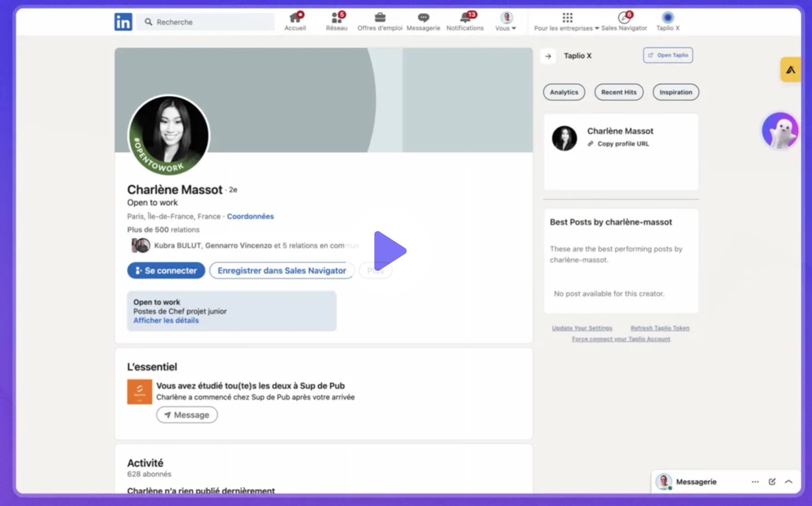The width and height of the screenshot is (812, 506).
Task: Click the Se connecter button
Action: pyautogui.click(x=166, y=270)
